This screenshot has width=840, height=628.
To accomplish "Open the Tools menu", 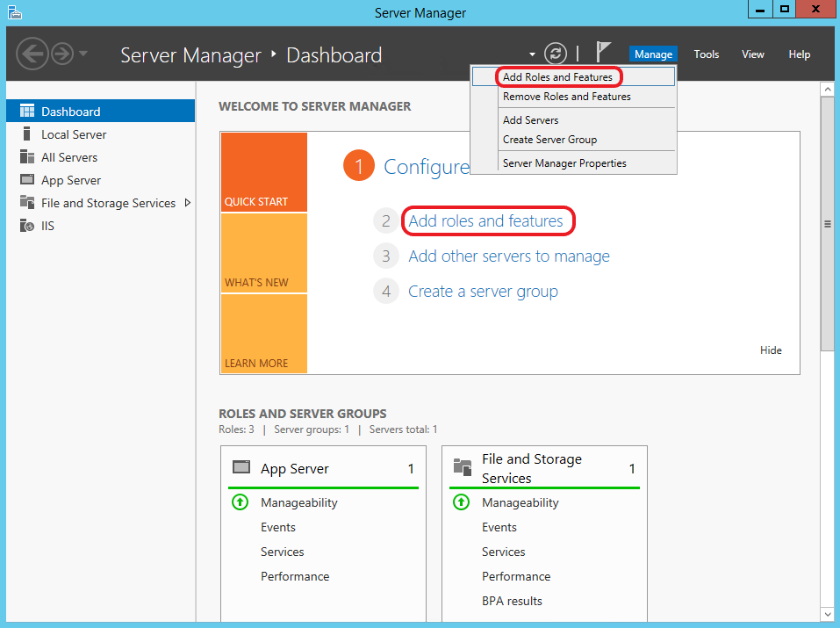I will (x=706, y=54).
